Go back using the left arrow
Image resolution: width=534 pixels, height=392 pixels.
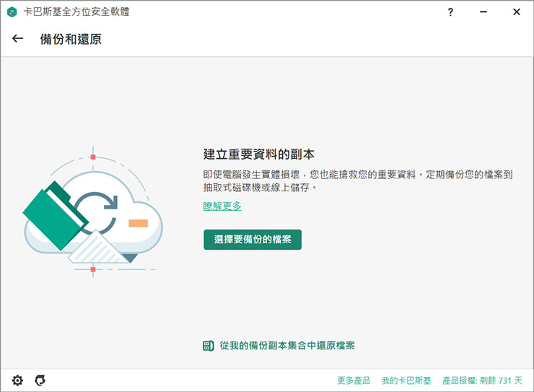[18, 39]
